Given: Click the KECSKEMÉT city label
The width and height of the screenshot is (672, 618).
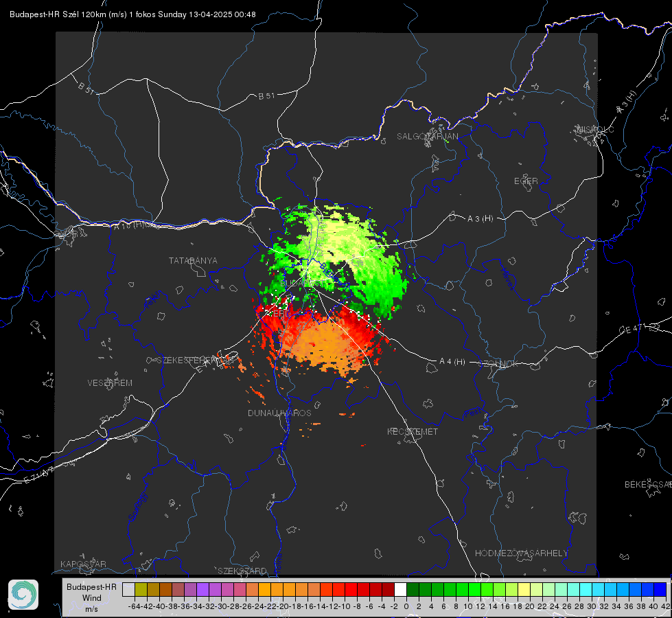Looking at the screenshot, I should pyautogui.click(x=413, y=431).
